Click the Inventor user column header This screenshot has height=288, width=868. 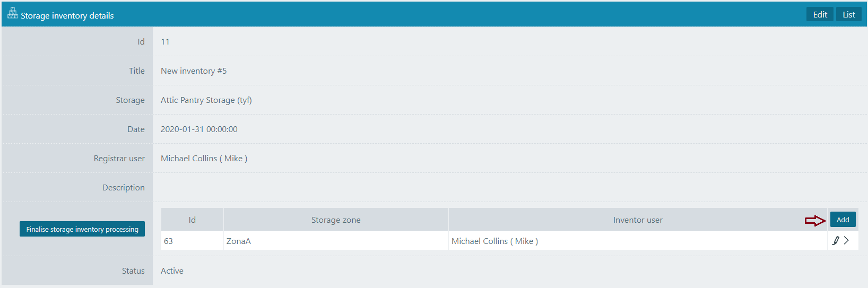point(637,220)
